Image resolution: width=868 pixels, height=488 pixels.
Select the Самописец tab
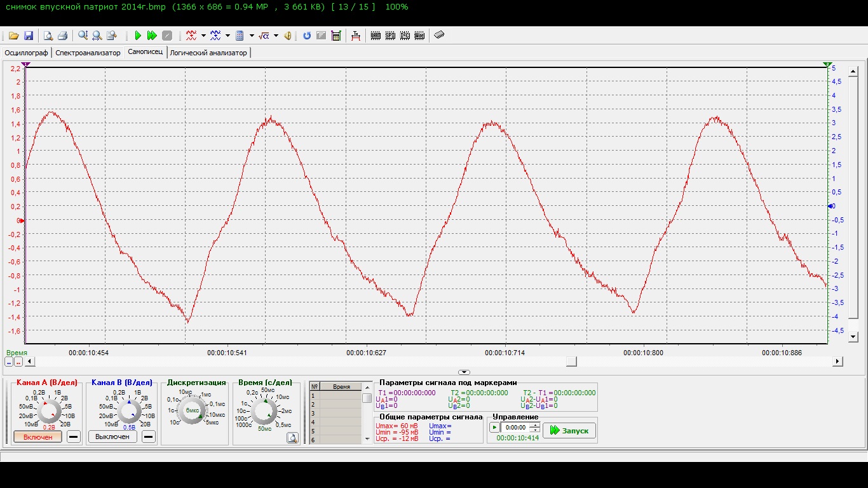pyautogui.click(x=146, y=53)
